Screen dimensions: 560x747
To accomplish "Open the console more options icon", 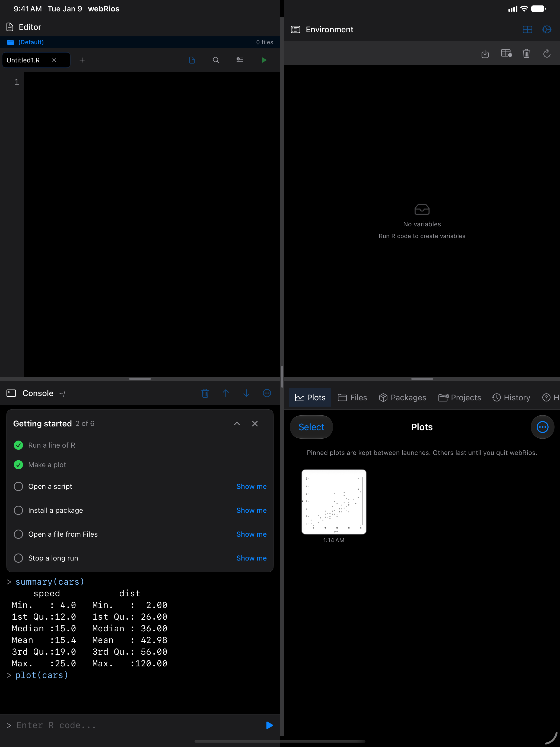I will pos(267,393).
